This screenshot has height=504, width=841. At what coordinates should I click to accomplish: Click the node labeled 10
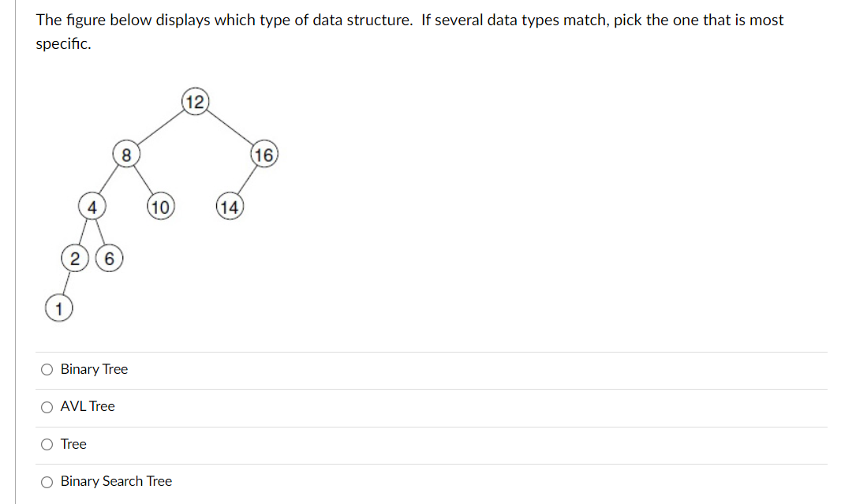click(160, 207)
